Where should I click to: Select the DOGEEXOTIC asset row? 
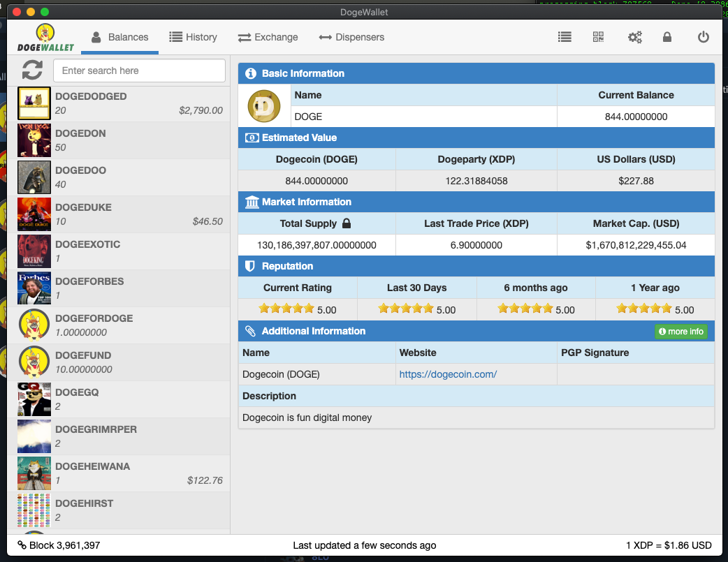pyautogui.click(x=119, y=251)
